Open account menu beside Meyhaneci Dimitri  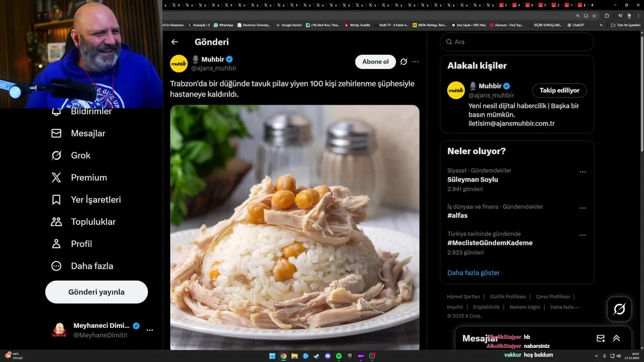point(149,330)
